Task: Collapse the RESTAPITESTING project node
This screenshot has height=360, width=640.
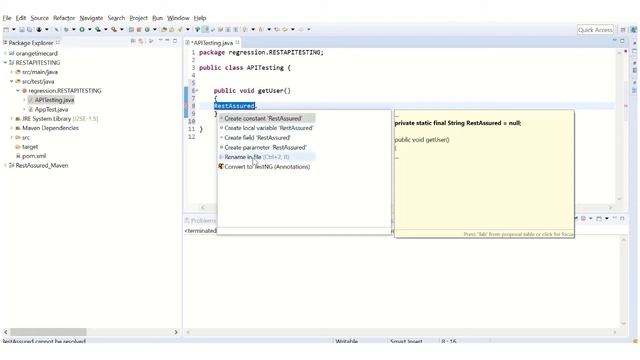Action: (5, 62)
